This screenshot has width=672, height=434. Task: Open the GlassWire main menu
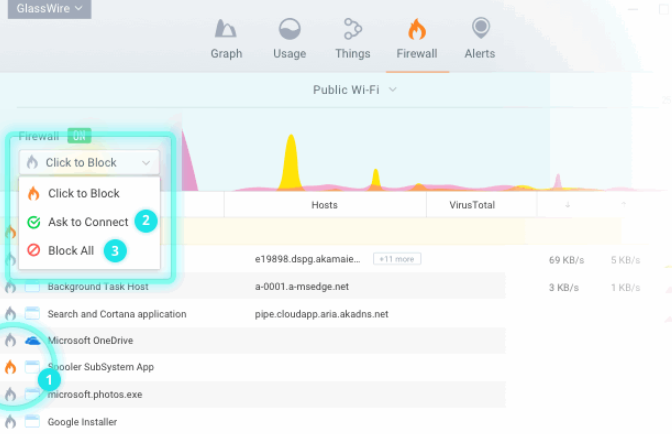(x=49, y=9)
